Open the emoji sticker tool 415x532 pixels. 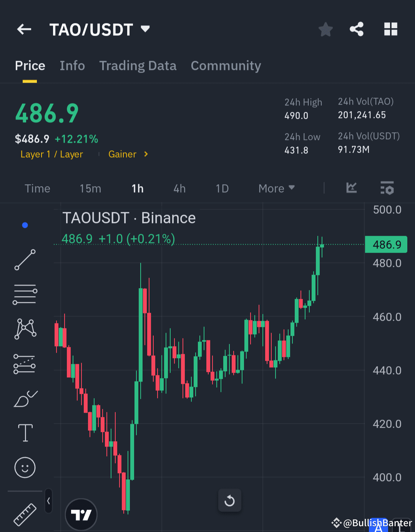(x=25, y=468)
